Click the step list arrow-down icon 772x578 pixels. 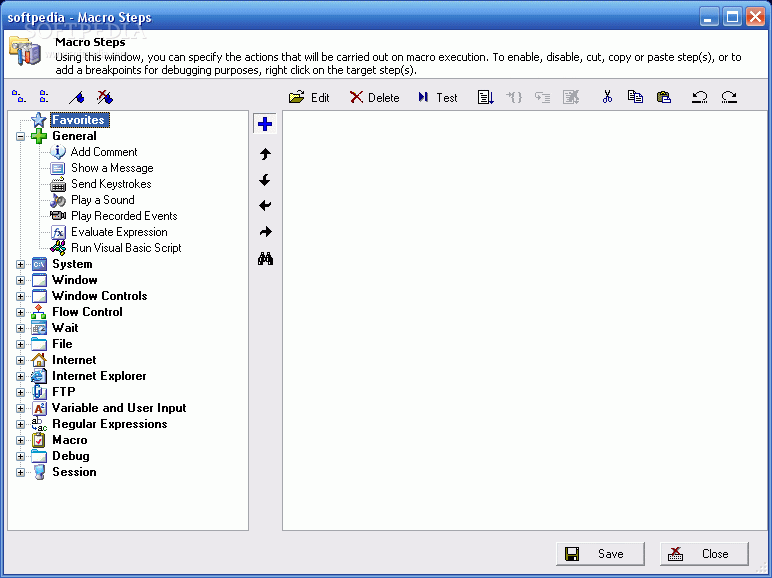pyautogui.click(x=485, y=97)
